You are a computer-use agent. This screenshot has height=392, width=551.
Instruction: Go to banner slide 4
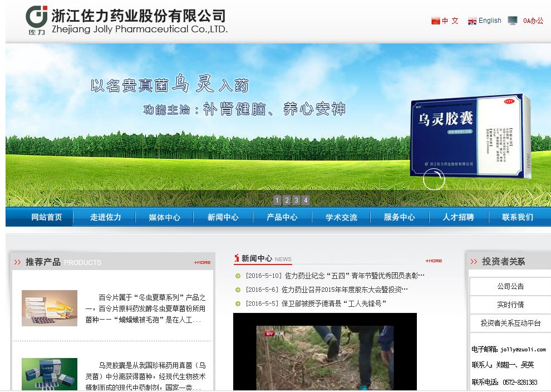pos(306,200)
